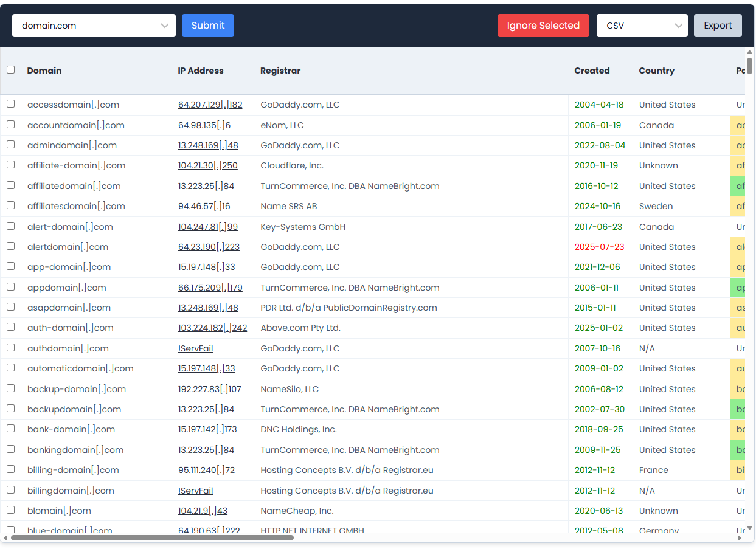Collapse the domain selector chevron

pos(164,26)
